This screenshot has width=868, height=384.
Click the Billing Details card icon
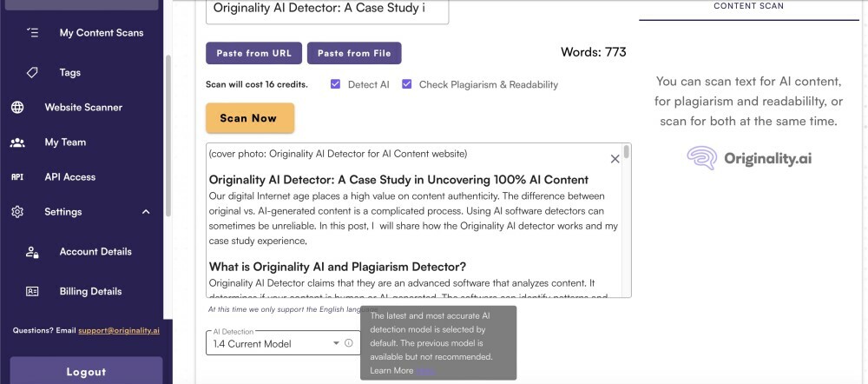coord(32,291)
